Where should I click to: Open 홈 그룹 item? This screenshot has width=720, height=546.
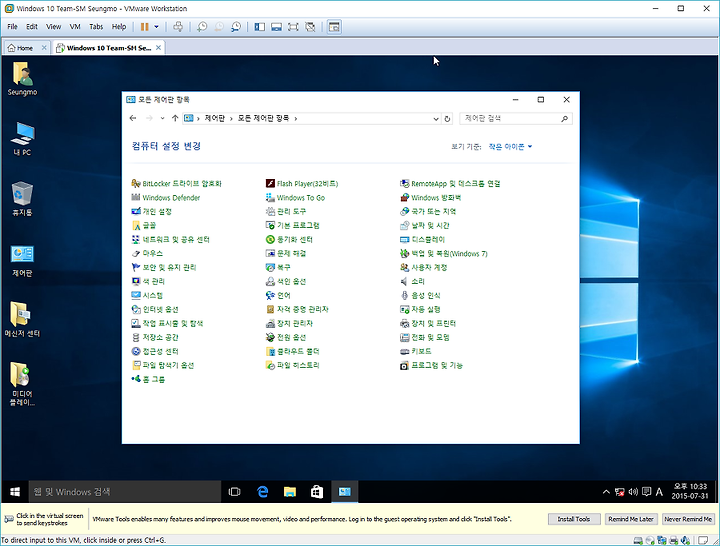click(x=148, y=379)
